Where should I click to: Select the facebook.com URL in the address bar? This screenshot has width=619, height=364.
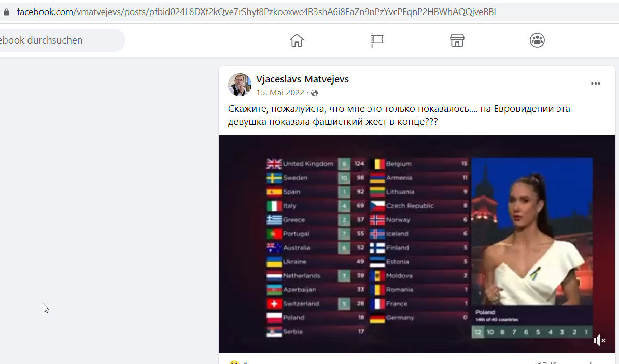click(256, 12)
